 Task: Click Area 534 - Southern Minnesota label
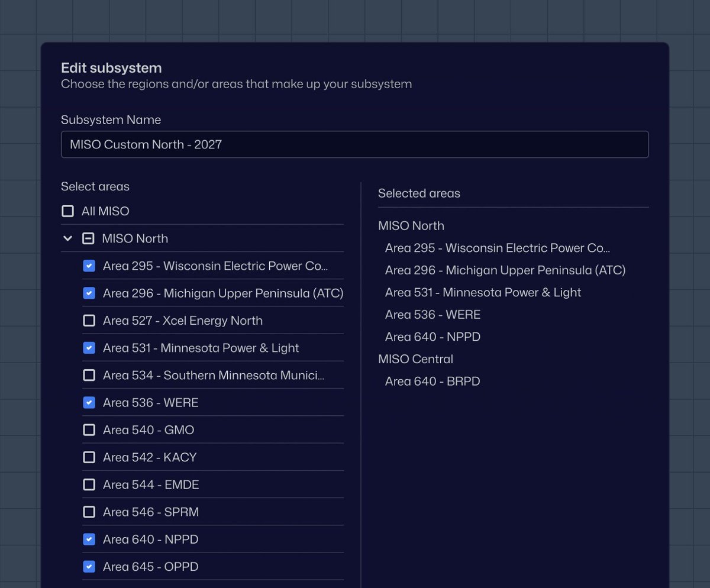coord(214,375)
